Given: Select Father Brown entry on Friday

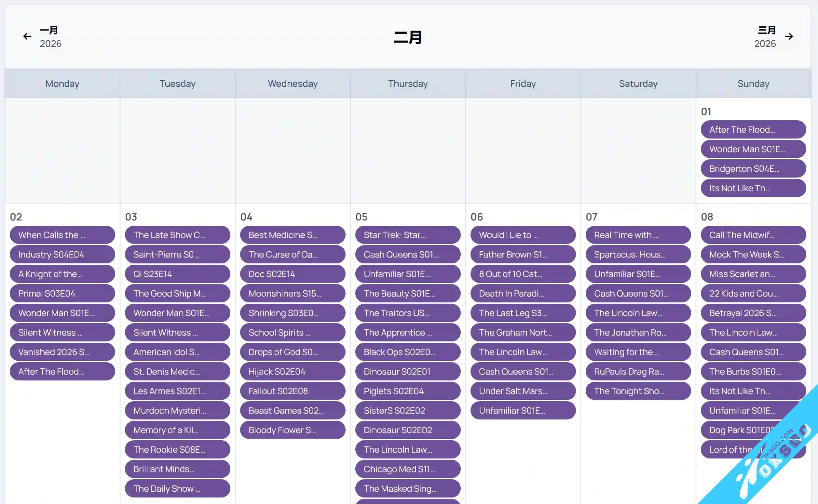Looking at the screenshot, I should click(523, 255).
